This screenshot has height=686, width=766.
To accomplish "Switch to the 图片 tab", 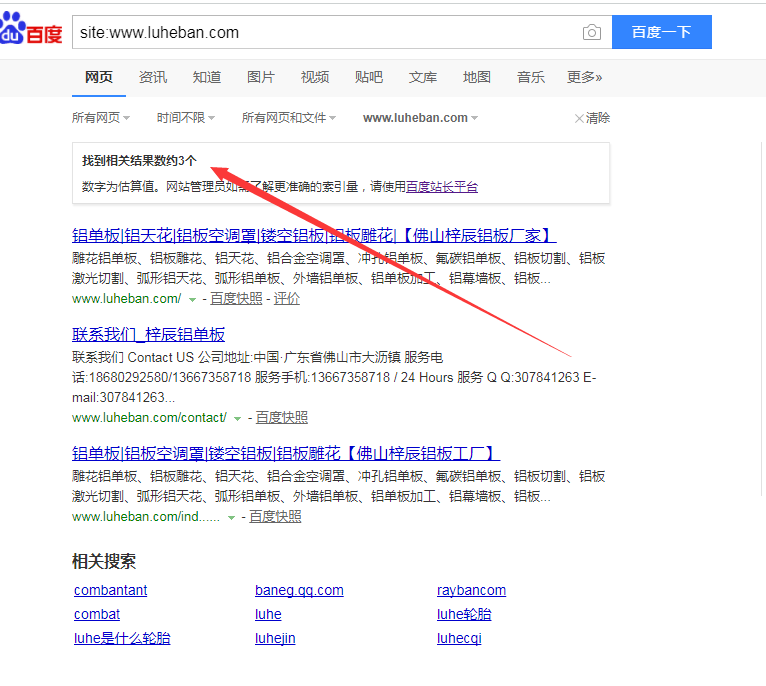I will click(x=261, y=77).
